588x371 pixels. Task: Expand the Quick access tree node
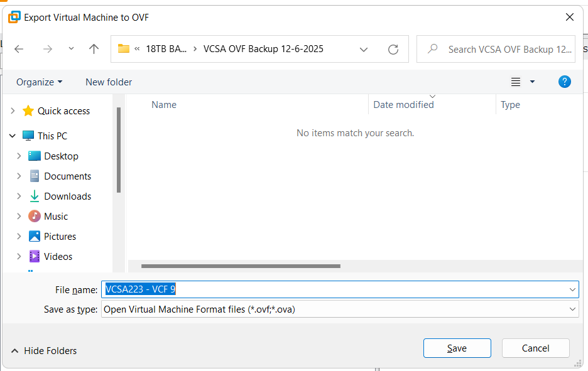click(x=13, y=111)
